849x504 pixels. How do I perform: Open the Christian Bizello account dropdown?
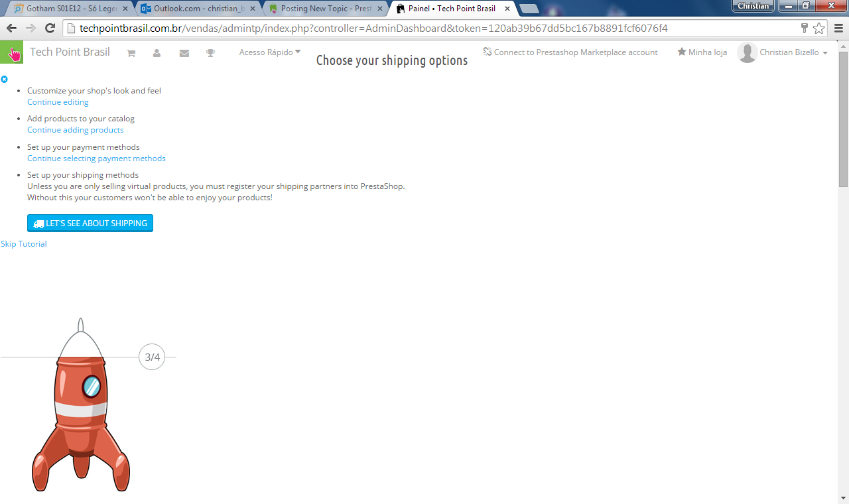click(793, 52)
